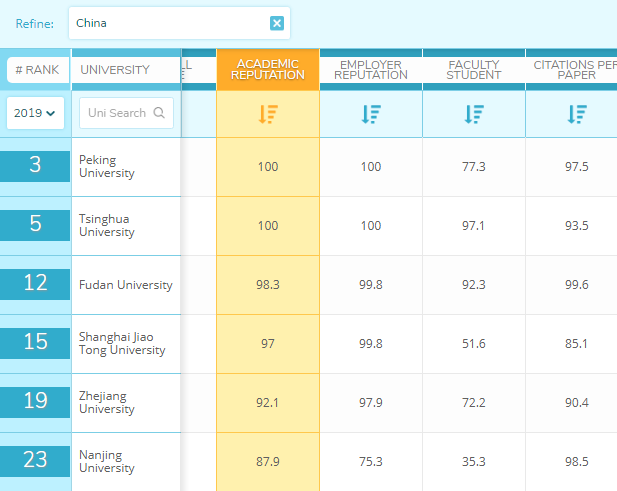Viewport: 617px width, 491px height.
Task: Select Nanjing citations per paper 98.5
Action: click(577, 461)
